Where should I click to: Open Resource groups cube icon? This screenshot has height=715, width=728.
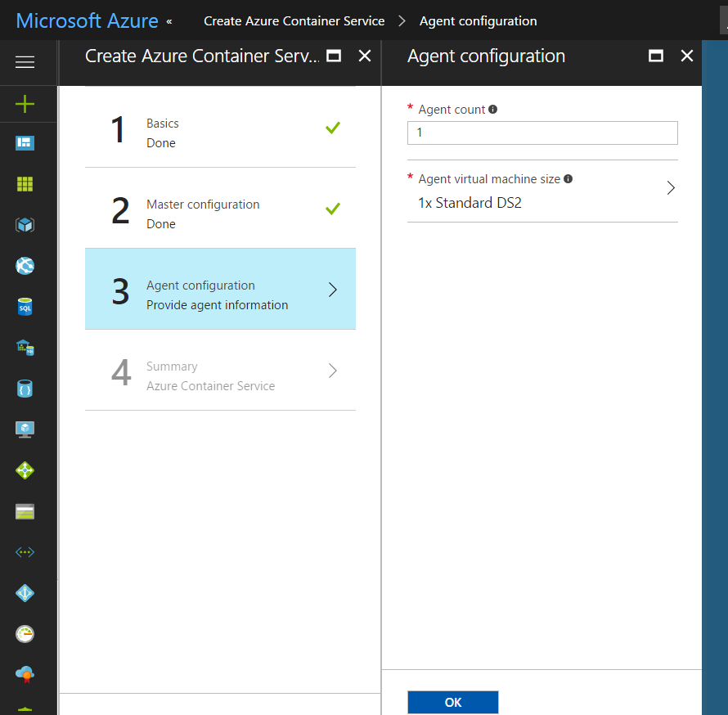pyautogui.click(x=25, y=225)
